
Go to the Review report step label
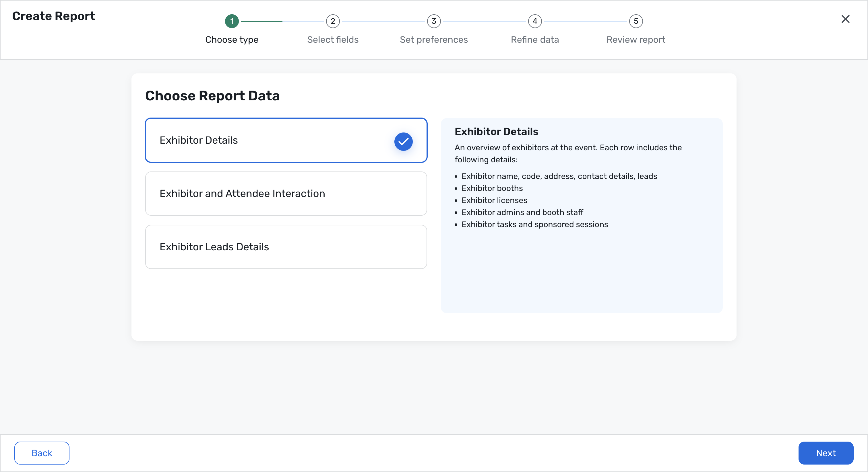coord(635,40)
